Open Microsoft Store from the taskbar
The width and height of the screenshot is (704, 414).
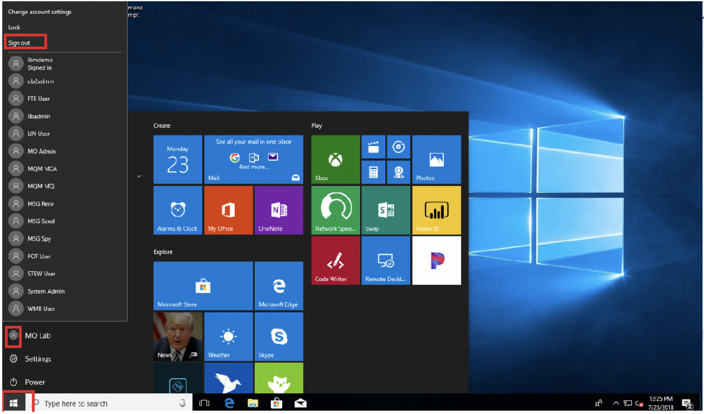click(276, 404)
